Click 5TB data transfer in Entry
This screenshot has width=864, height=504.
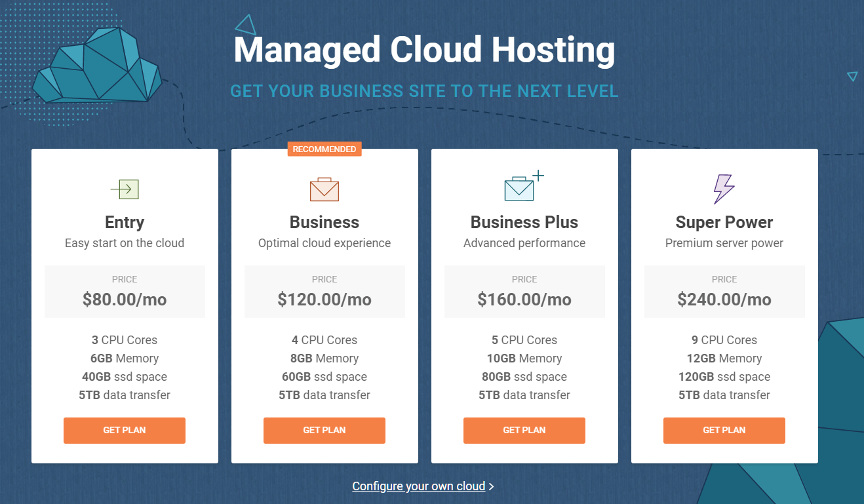click(125, 395)
